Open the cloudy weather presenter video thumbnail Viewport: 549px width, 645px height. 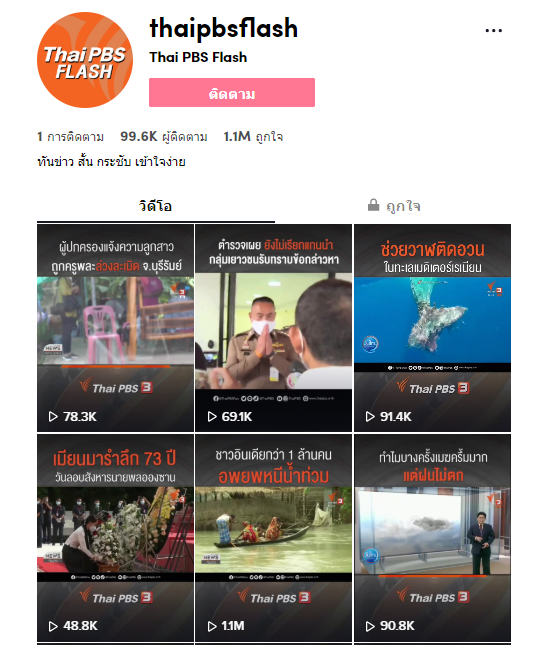433,538
